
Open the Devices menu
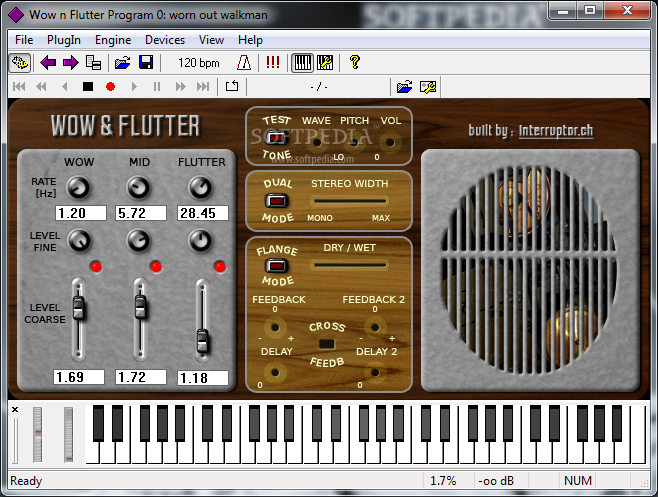click(x=165, y=40)
